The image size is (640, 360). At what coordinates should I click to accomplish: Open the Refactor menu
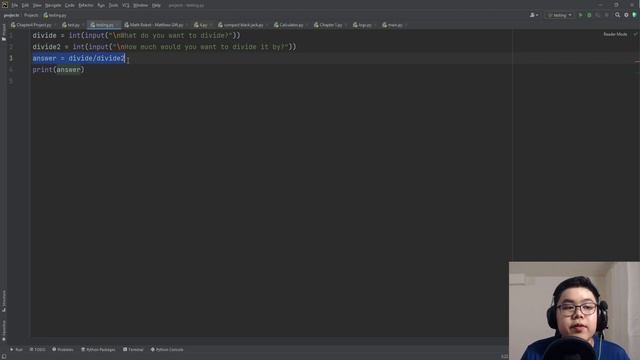click(x=86, y=5)
